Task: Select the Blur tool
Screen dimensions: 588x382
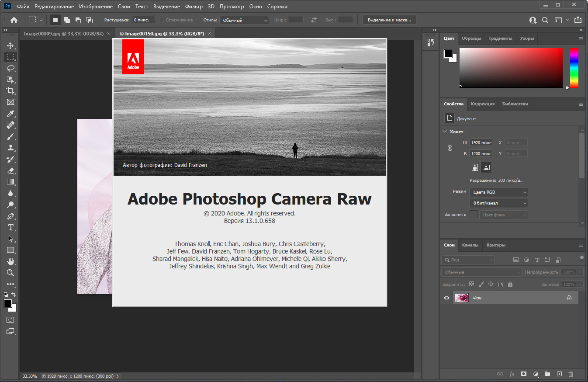Action: [x=10, y=193]
